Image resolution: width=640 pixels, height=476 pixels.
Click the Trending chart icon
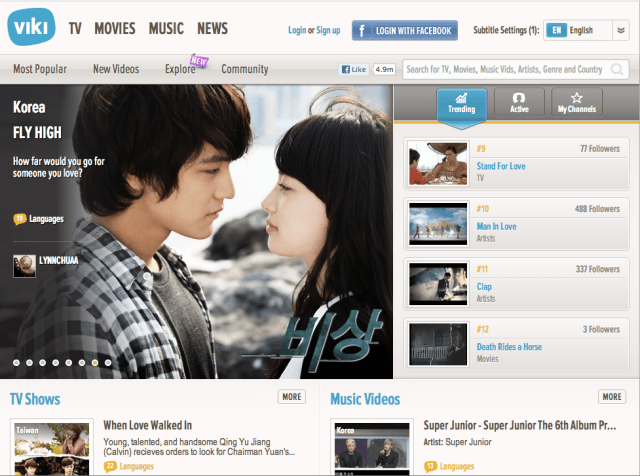pos(461,98)
